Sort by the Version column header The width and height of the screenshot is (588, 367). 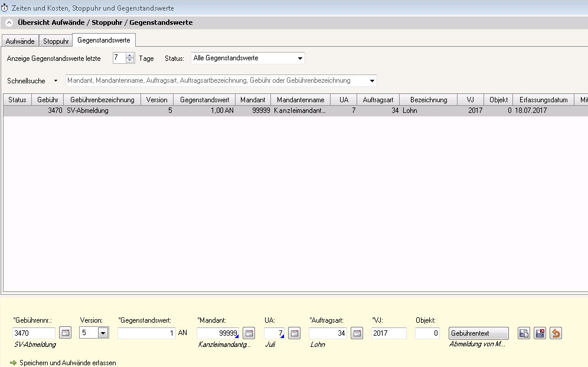(157, 100)
